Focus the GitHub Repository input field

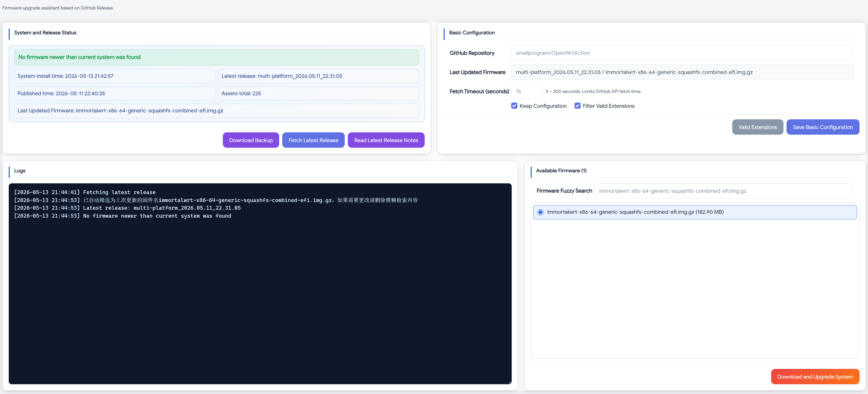682,53
